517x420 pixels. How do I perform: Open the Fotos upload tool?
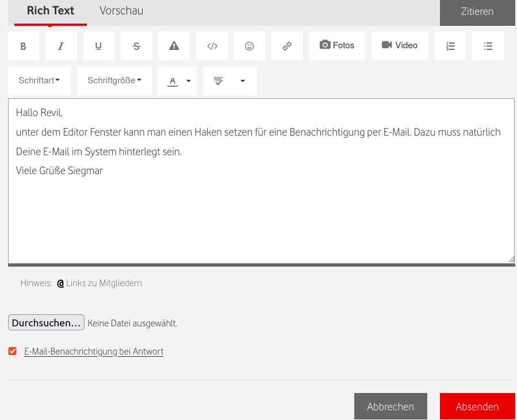pos(336,45)
